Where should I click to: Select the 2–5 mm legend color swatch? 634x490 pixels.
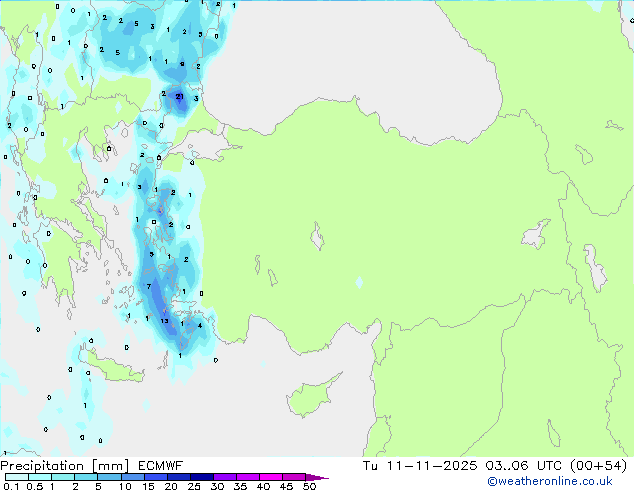tap(86, 477)
